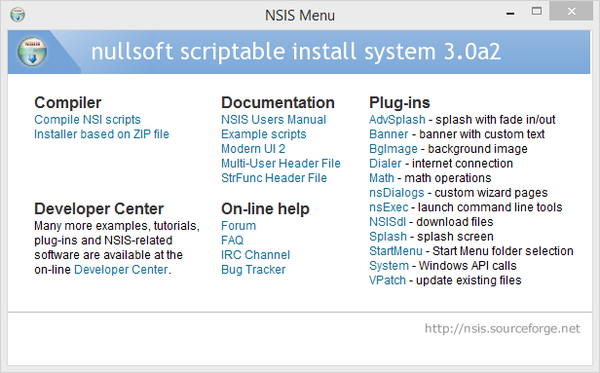Viewport: 600px width, 373px height.
Task: Open Modern UI 2 documentation
Action: 253,149
